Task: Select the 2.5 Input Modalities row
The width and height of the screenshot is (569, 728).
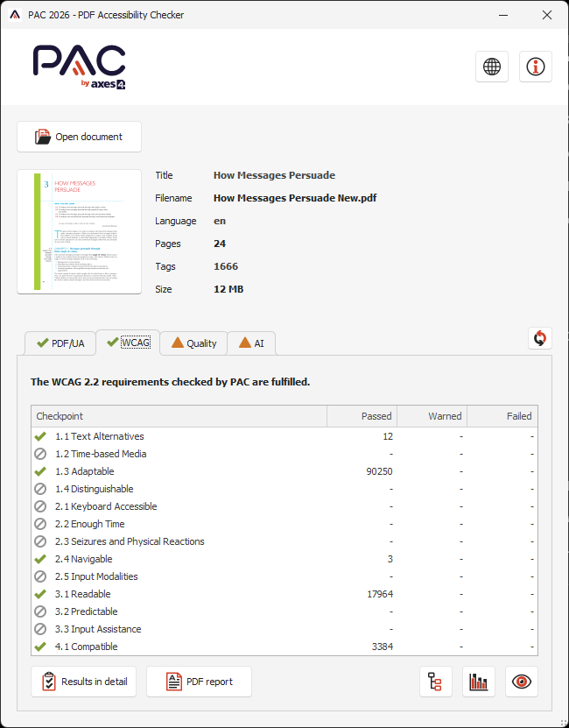Action: point(284,576)
